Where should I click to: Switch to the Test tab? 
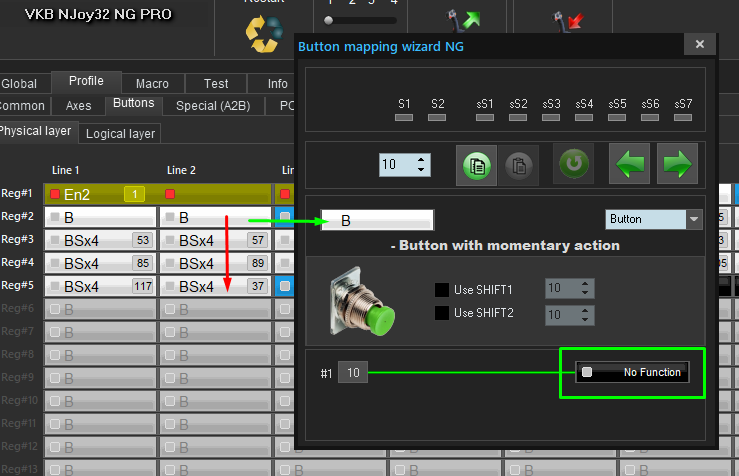tap(216, 84)
